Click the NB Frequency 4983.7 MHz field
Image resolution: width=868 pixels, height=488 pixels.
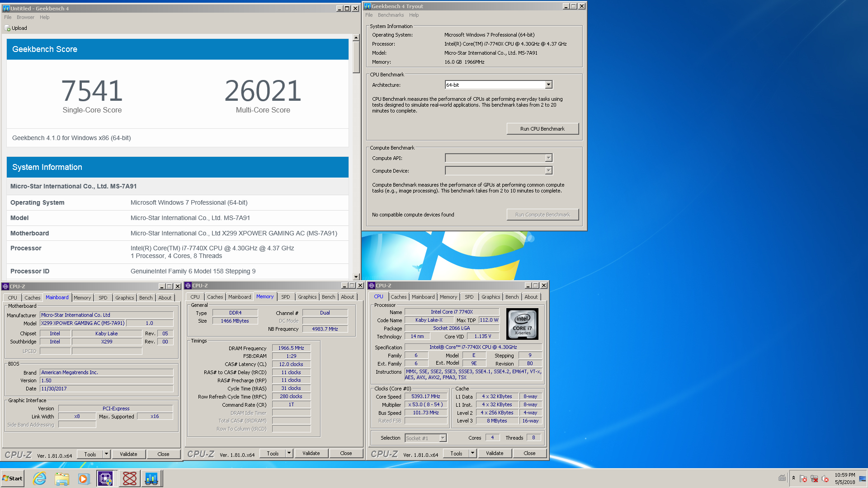point(325,329)
